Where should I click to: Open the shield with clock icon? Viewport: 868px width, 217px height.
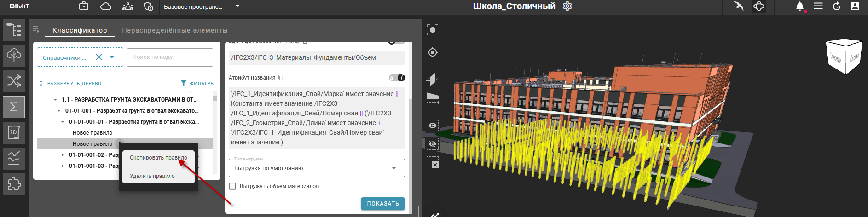point(148,6)
